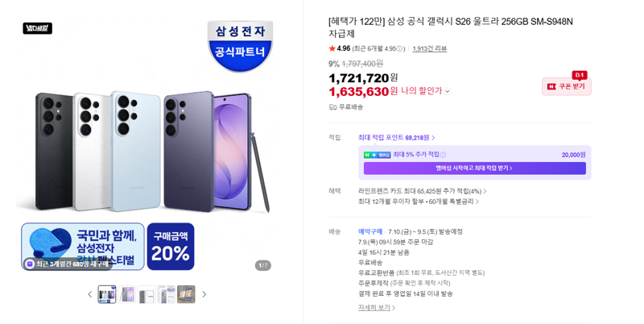Expand 최대 적립 포인트 69,218원 details

point(396,138)
